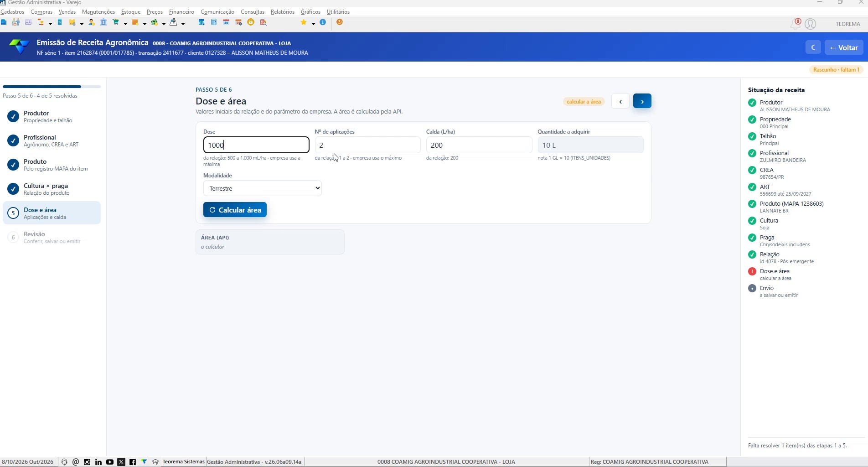This screenshot has width=868, height=467.
Task: Click the bank building toolbar icon
Action: pyautogui.click(x=103, y=22)
